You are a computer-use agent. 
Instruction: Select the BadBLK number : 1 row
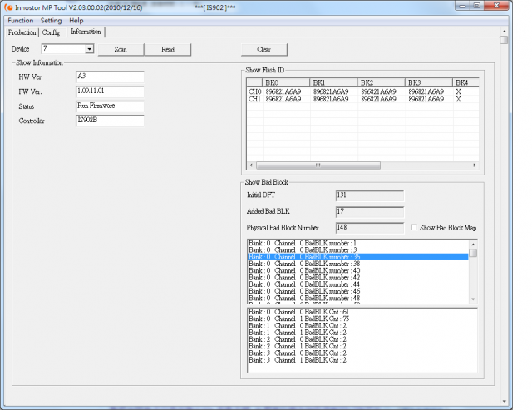click(x=358, y=243)
